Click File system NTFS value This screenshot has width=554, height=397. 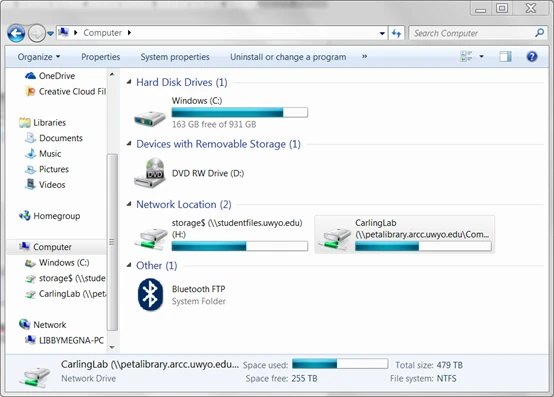(447, 378)
